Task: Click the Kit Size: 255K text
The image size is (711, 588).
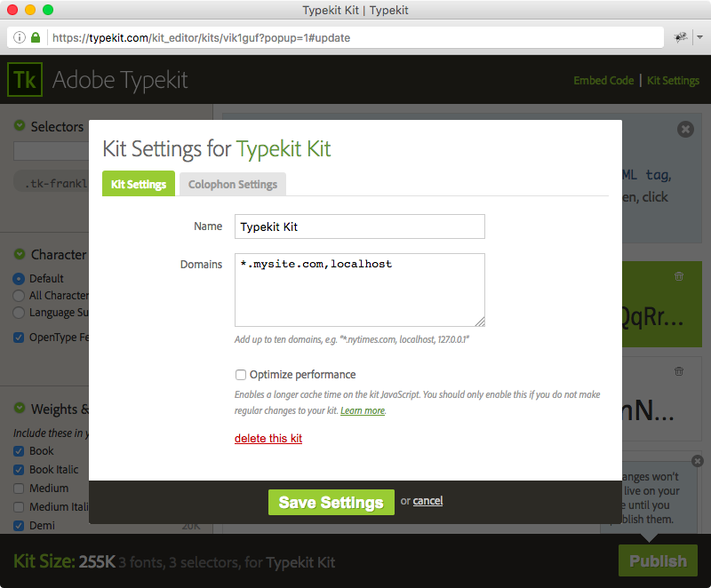Action: pyautogui.click(x=64, y=561)
